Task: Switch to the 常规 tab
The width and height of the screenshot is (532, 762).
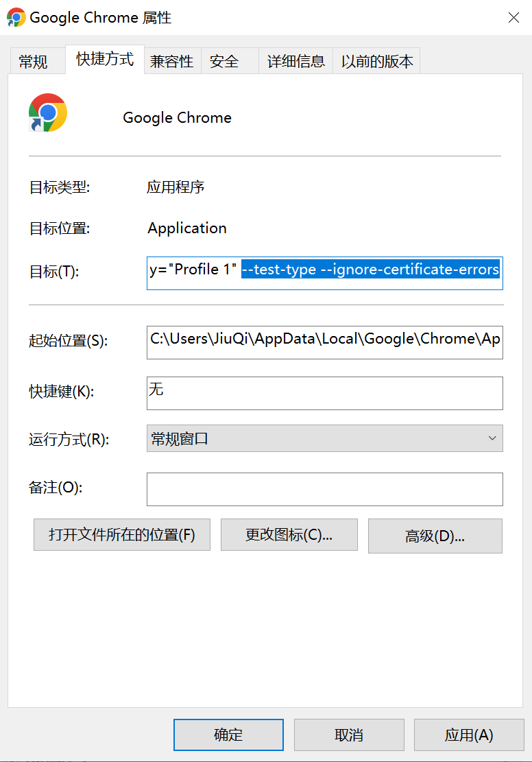Action: 36,61
